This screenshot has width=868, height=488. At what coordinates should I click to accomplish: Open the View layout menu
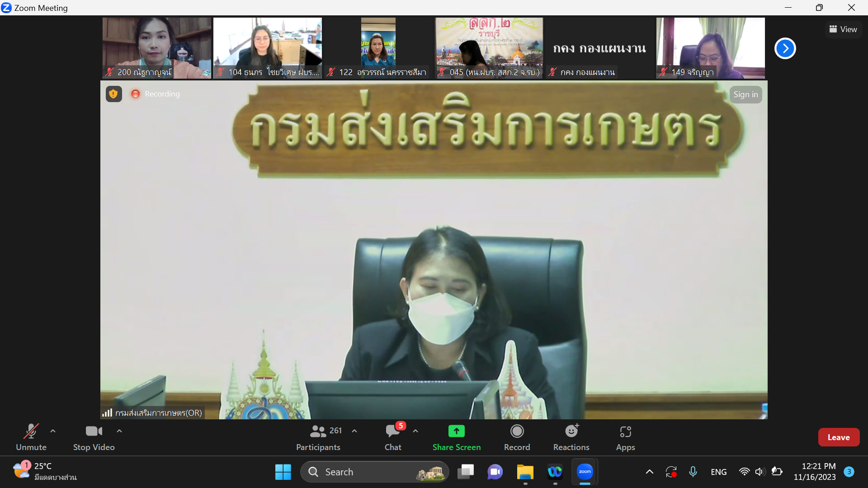[x=843, y=29]
